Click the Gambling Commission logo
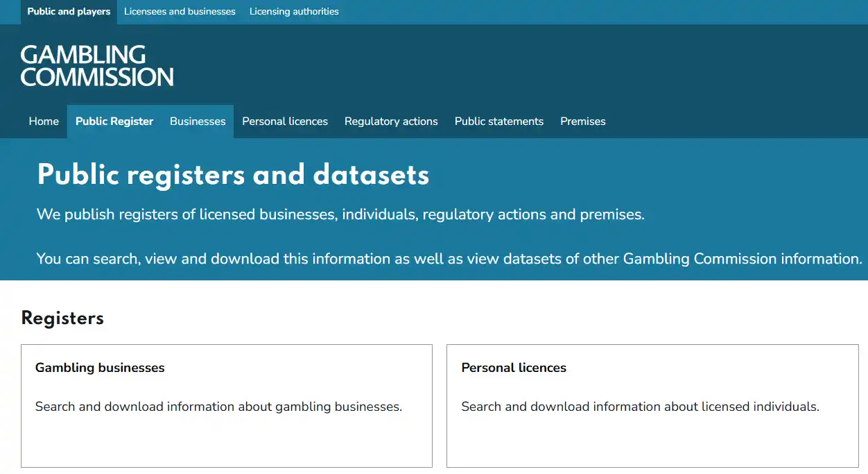This screenshot has height=474, width=868. (x=97, y=66)
